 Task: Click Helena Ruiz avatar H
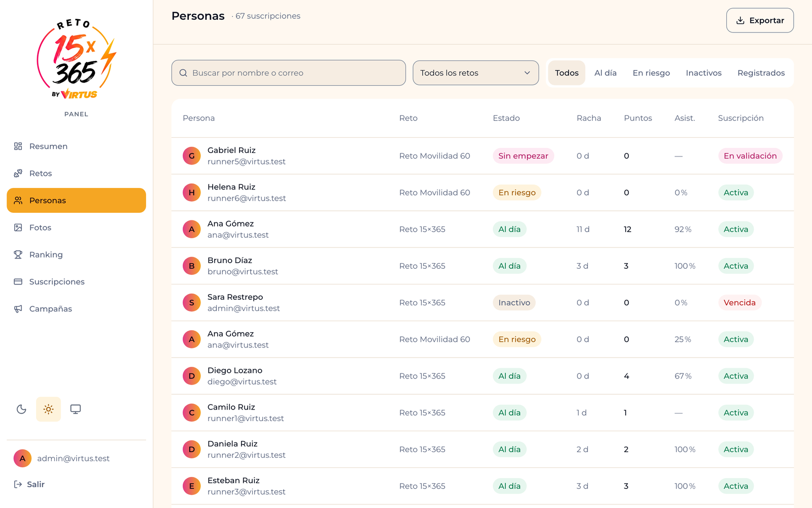point(192,193)
